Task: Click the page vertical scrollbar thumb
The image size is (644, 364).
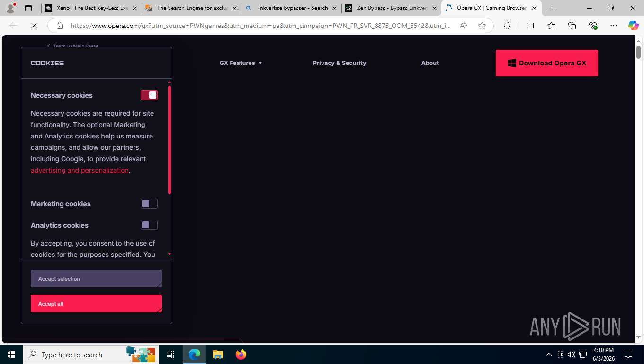Action: click(x=638, y=52)
